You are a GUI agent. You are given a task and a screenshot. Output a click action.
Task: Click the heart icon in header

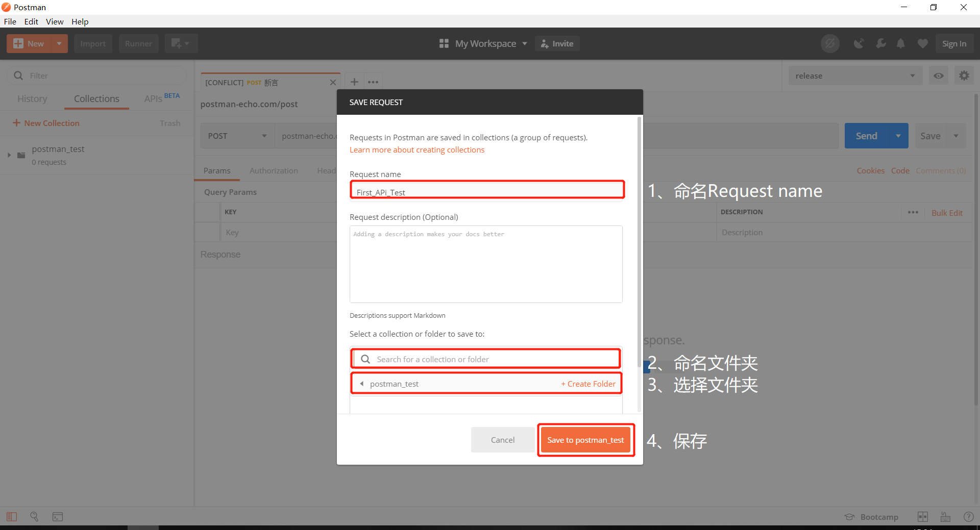[923, 44]
